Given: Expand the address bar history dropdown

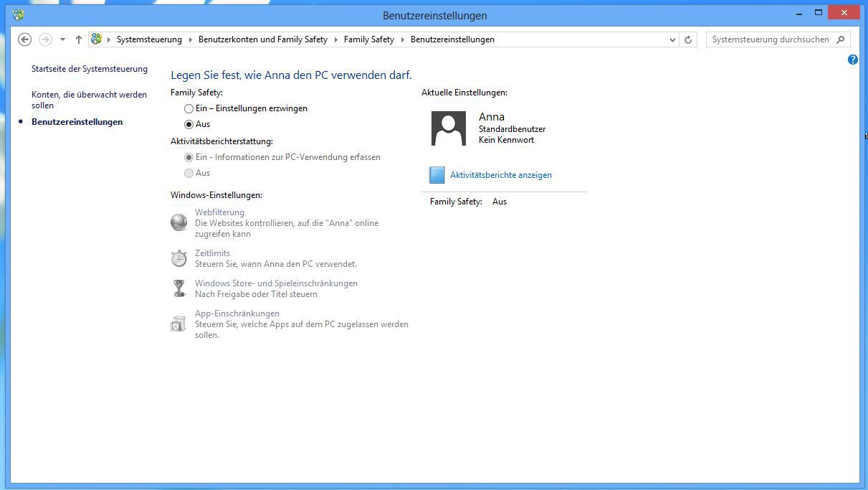Looking at the screenshot, I should [672, 39].
